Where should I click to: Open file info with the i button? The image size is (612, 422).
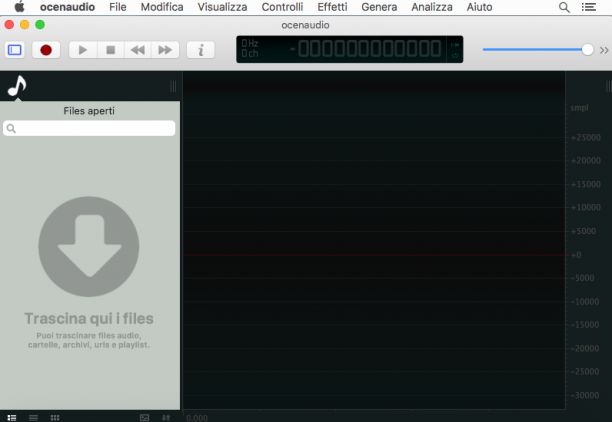tap(201, 50)
